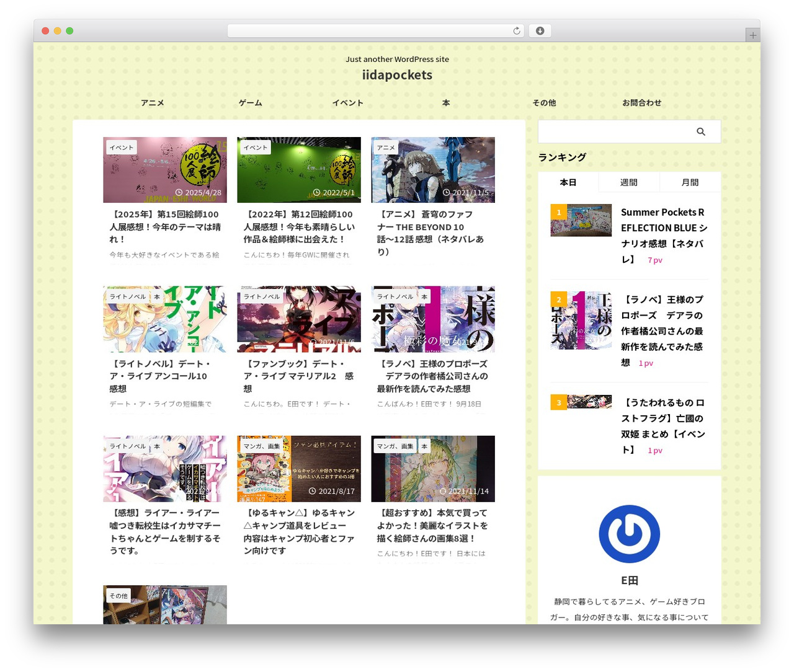This screenshot has height=672, width=794.
Task: Click the search magnifier icon in sidebar
Action: pyautogui.click(x=701, y=131)
